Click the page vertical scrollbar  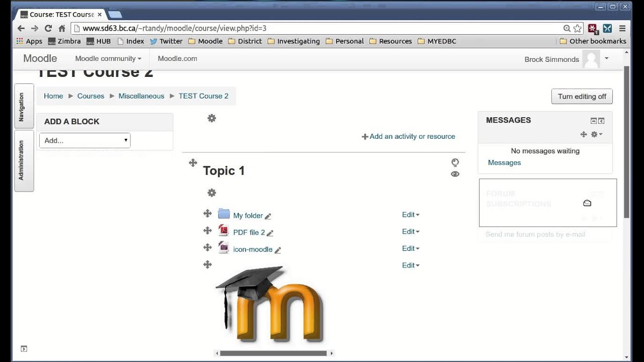(626, 142)
